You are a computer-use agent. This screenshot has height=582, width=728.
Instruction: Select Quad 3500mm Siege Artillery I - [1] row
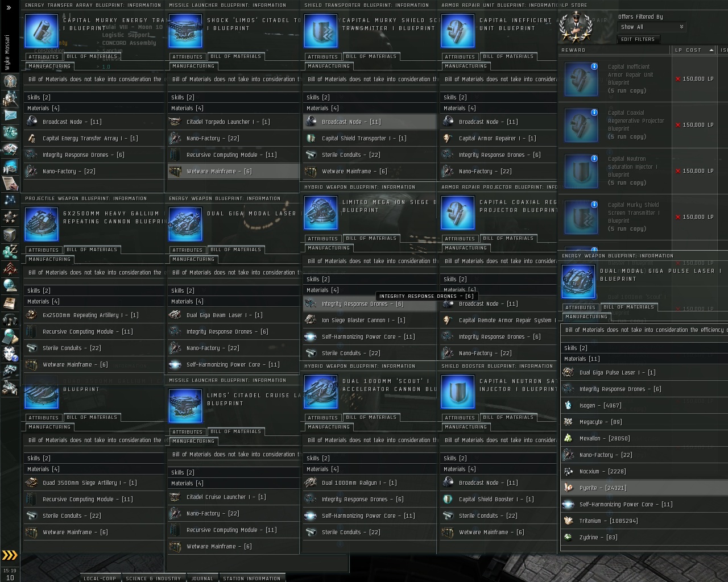click(x=93, y=483)
